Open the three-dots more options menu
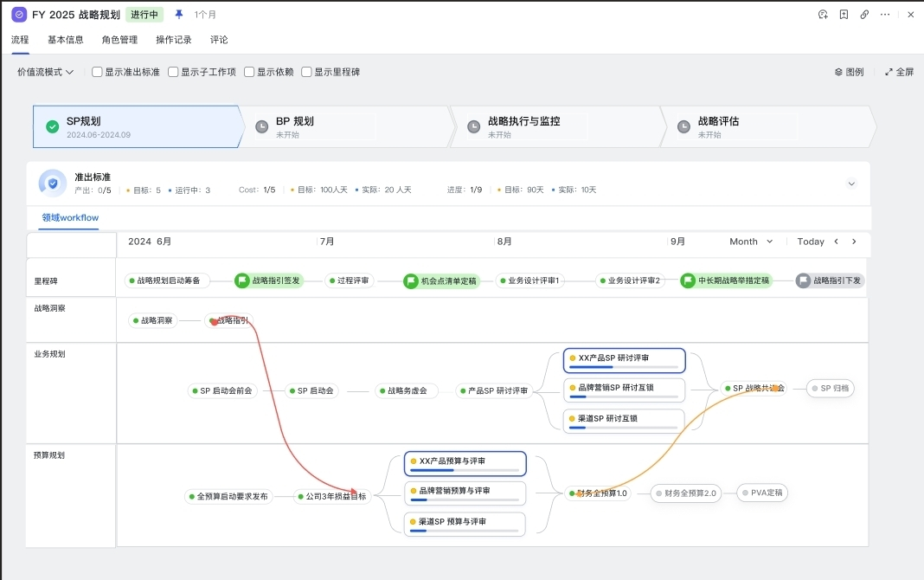This screenshot has width=924, height=580. coord(885,15)
